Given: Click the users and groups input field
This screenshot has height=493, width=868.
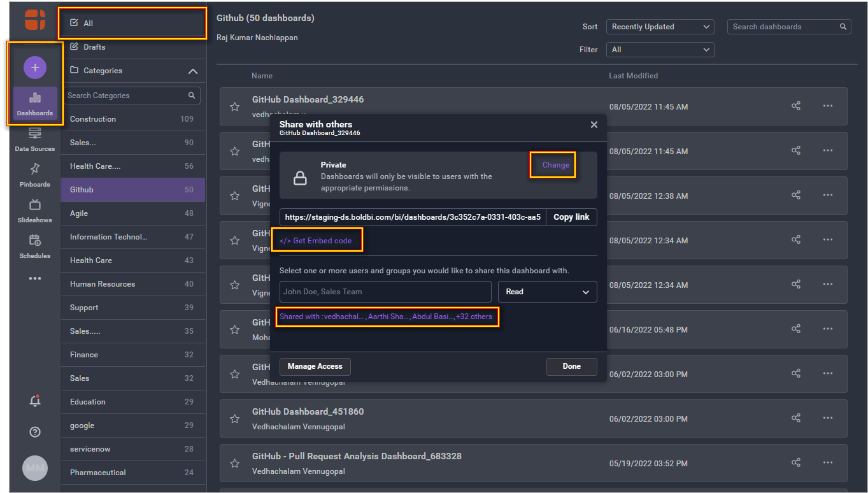Looking at the screenshot, I should 385,292.
